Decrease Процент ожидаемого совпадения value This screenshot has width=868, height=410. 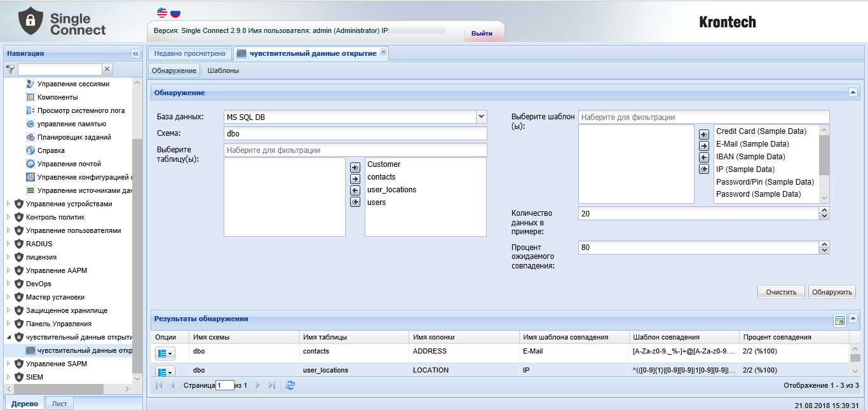click(x=825, y=251)
